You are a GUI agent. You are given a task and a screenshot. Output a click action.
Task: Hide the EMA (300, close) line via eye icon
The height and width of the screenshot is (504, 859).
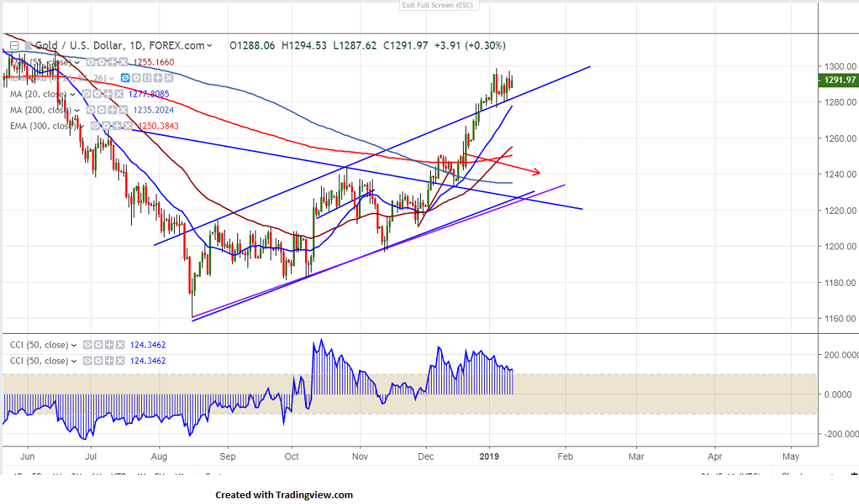(x=95, y=126)
